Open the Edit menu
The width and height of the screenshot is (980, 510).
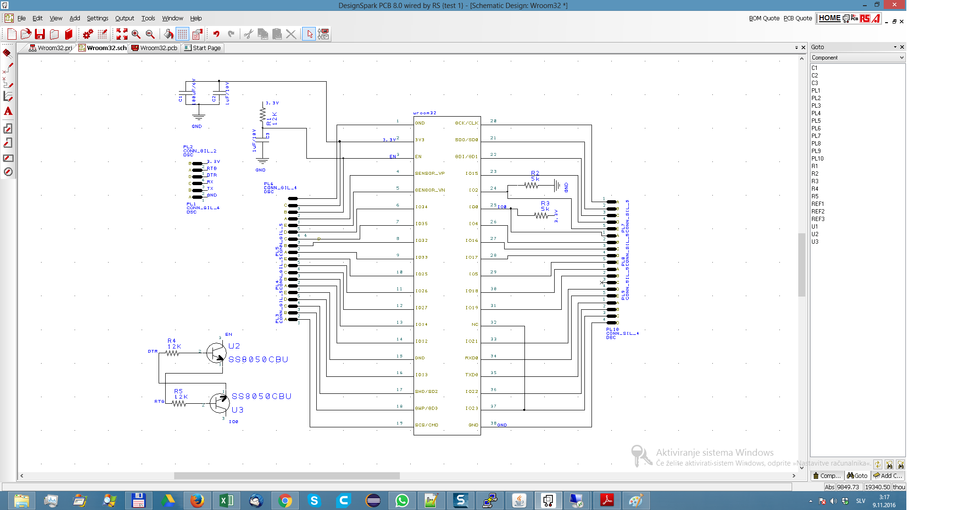click(x=38, y=18)
